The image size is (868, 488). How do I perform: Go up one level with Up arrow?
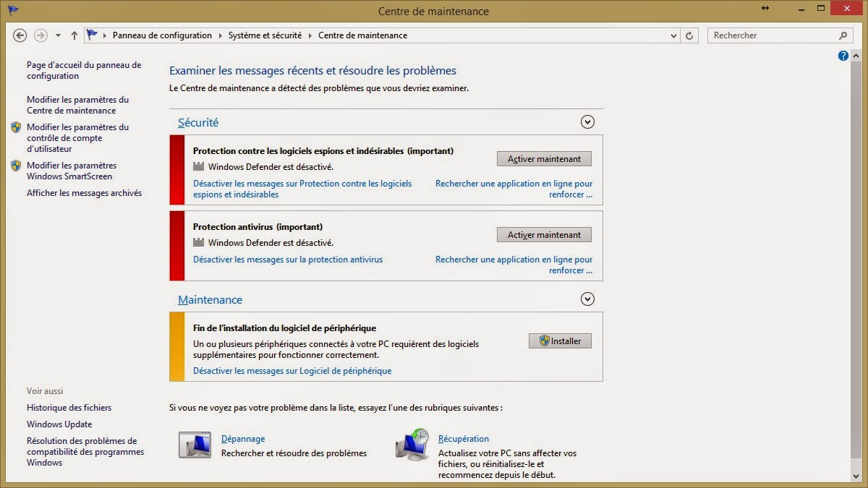(x=75, y=35)
